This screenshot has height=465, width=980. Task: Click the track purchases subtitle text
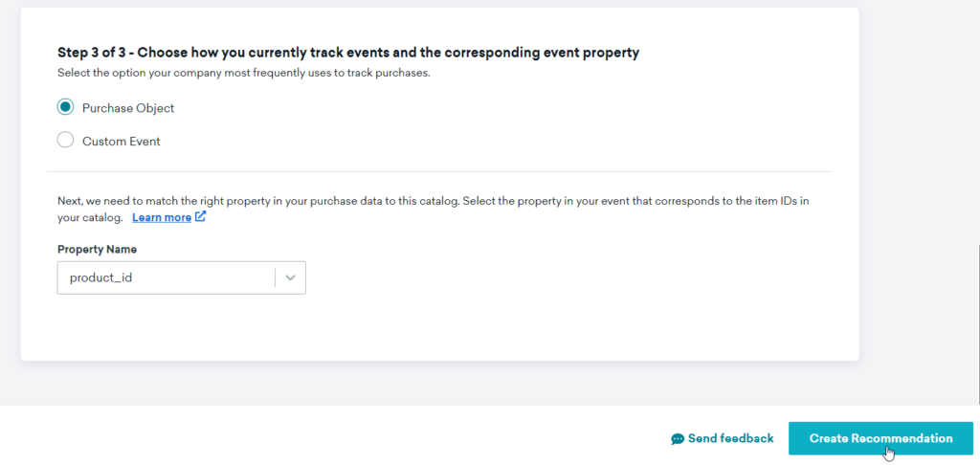coord(244,73)
